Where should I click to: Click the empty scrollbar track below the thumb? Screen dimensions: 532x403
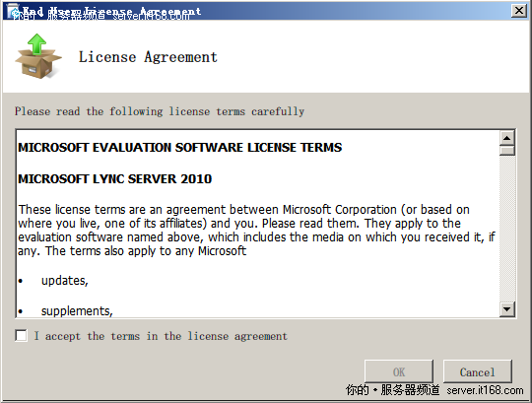(507, 229)
